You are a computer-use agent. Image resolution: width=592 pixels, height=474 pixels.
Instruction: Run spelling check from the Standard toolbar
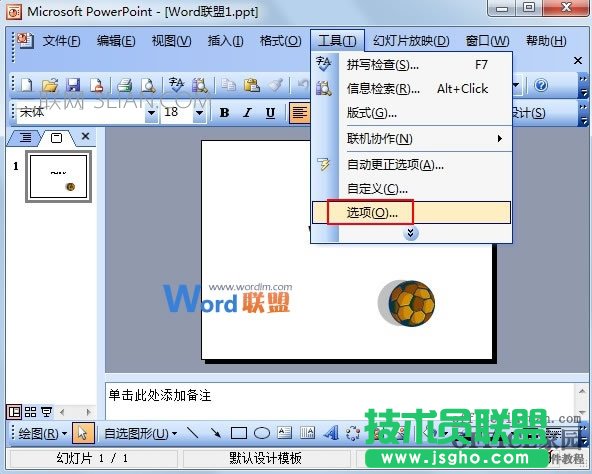[x=176, y=85]
